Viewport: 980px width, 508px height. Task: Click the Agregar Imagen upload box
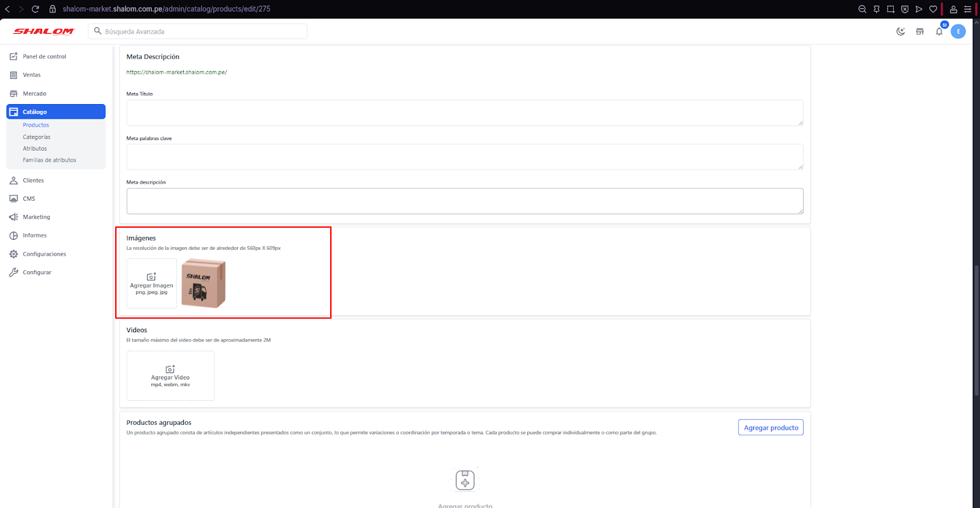tap(151, 283)
